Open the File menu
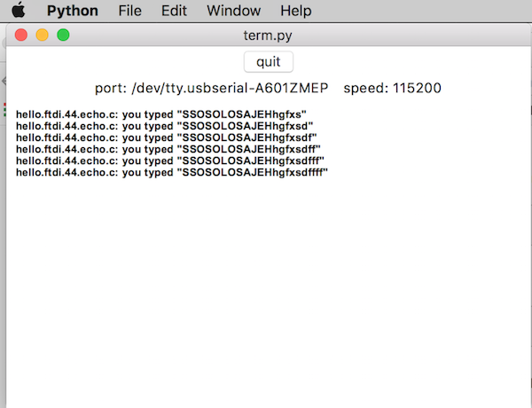Image resolution: width=532 pixels, height=408 pixels. tap(129, 11)
